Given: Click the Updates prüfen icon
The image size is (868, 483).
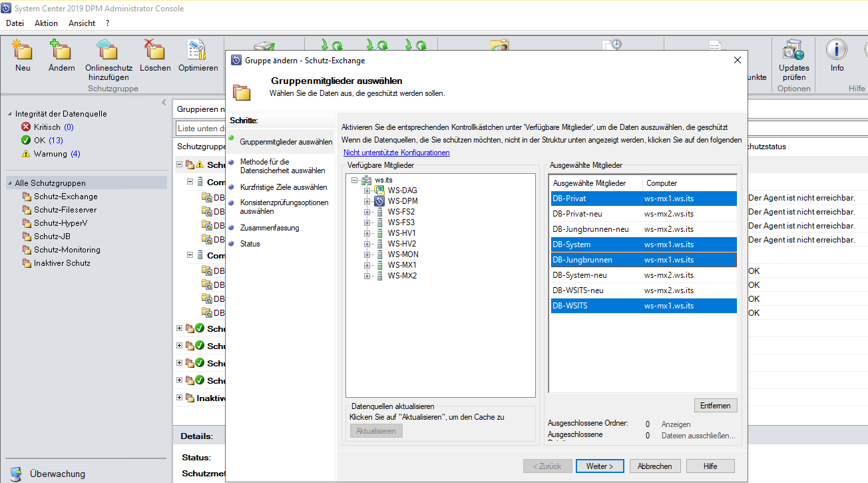Looking at the screenshot, I should coord(794,51).
